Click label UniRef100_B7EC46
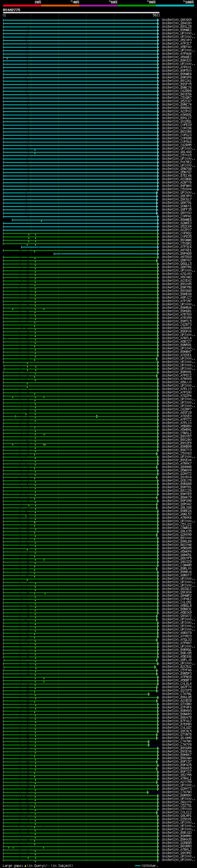 pyautogui.click(x=177, y=176)
